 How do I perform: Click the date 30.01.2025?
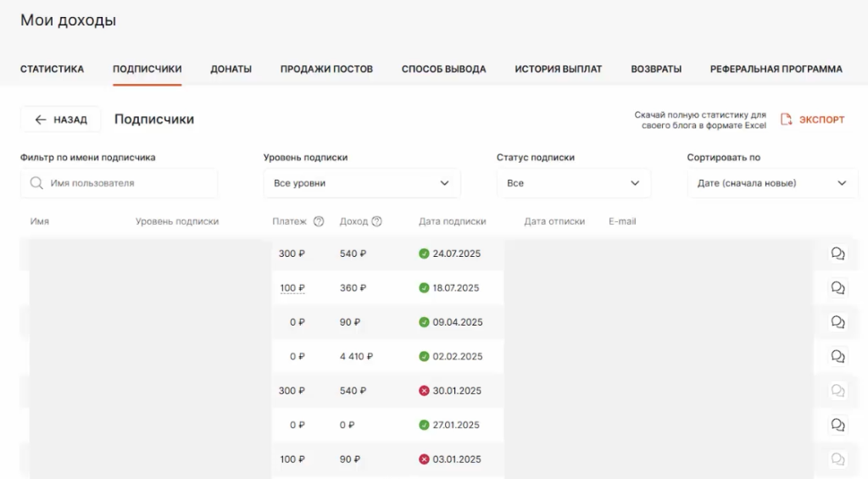pos(457,391)
